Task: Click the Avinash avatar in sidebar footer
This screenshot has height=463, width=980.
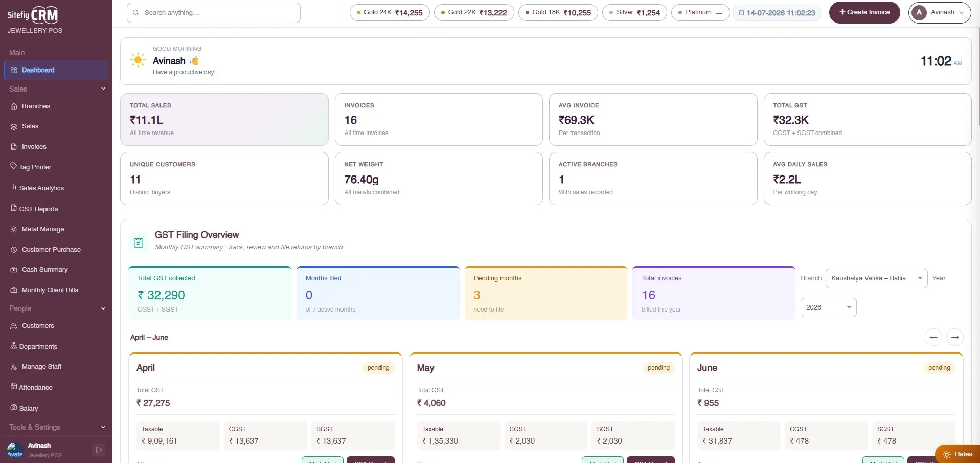Action: [15, 450]
